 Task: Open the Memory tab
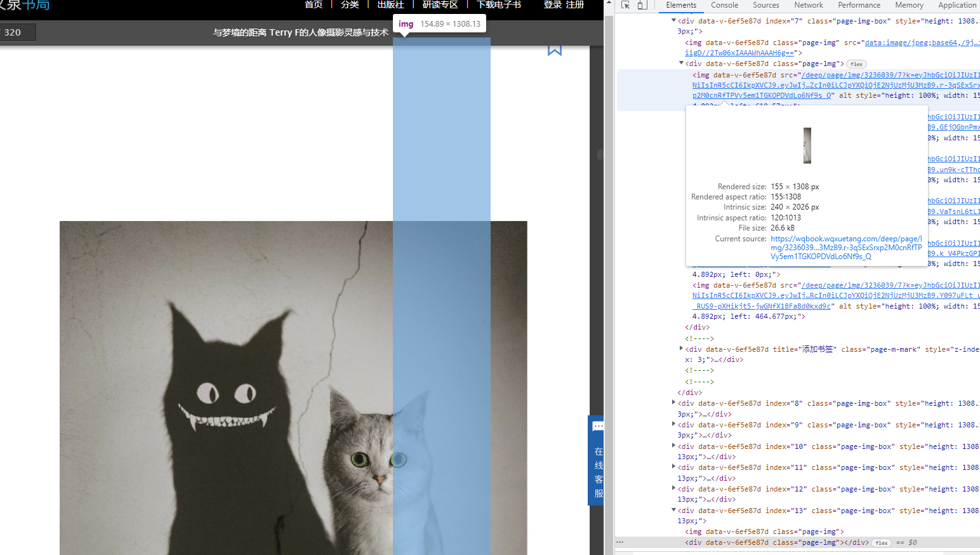pyautogui.click(x=909, y=5)
